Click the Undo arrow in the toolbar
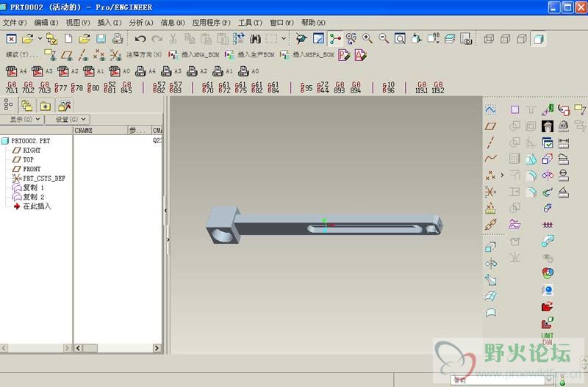 pyautogui.click(x=140, y=39)
